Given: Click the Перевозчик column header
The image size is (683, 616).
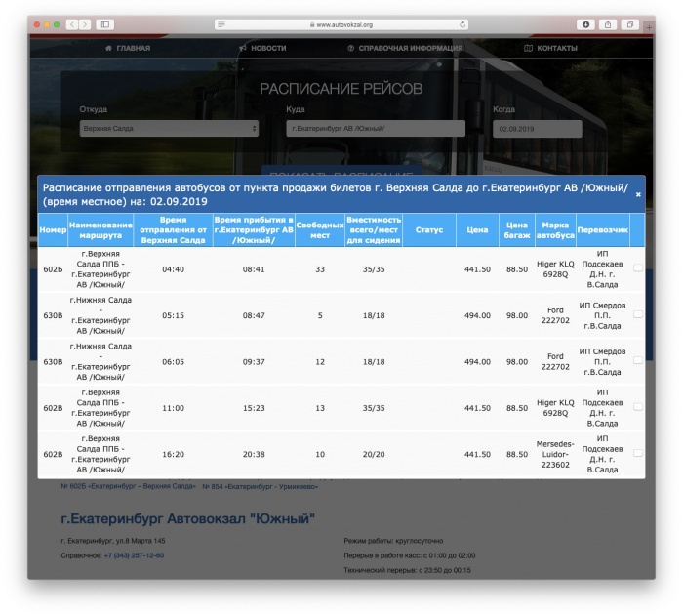Looking at the screenshot, I should (602, 230).
